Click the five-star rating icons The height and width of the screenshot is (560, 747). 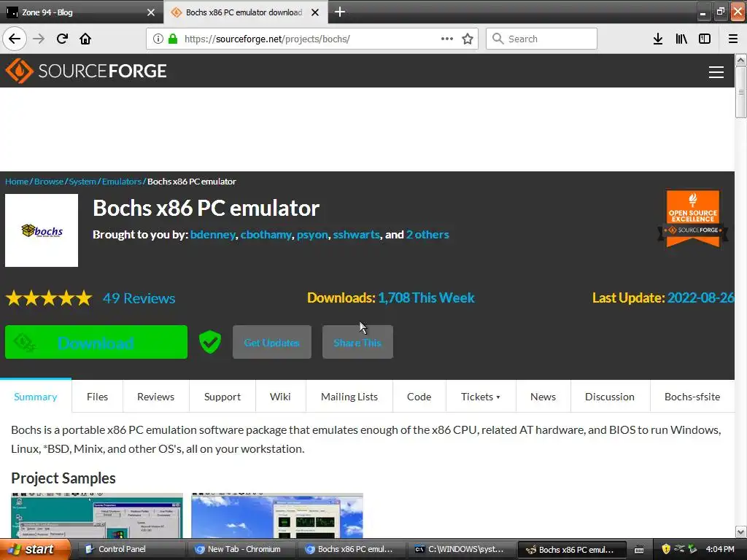(x=49, y=298)
